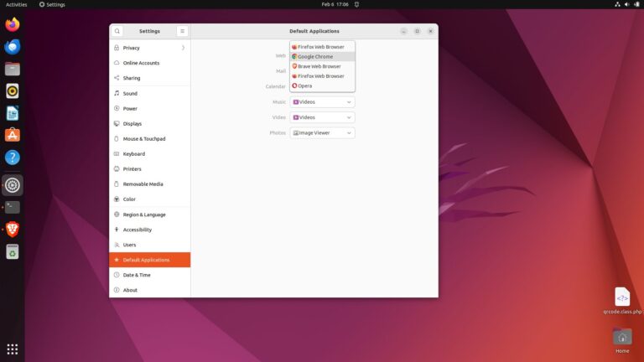Open Ubuntu Software from the dock

point(13,135)
